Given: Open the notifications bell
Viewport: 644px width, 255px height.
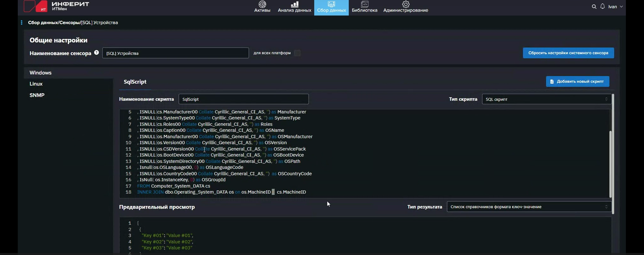Looking at the screenshot, I should point(603,7).
